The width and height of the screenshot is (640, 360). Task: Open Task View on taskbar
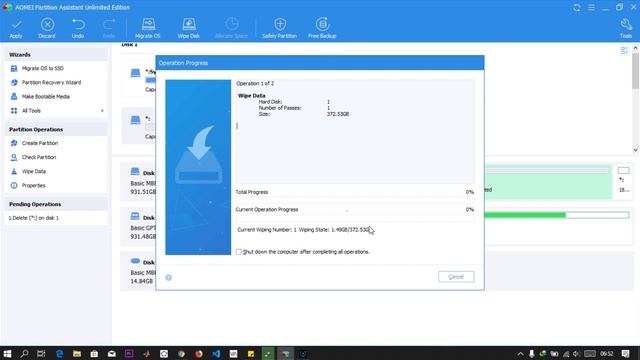point(41,353)
